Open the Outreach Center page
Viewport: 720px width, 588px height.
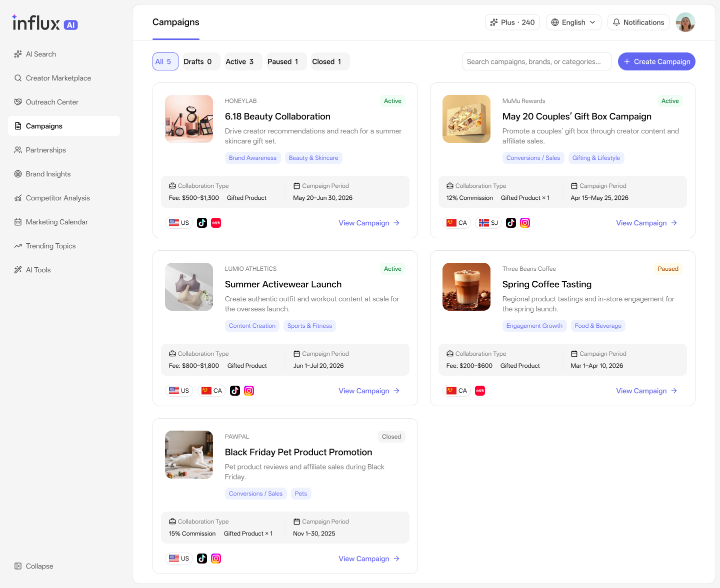coord(64,102)
